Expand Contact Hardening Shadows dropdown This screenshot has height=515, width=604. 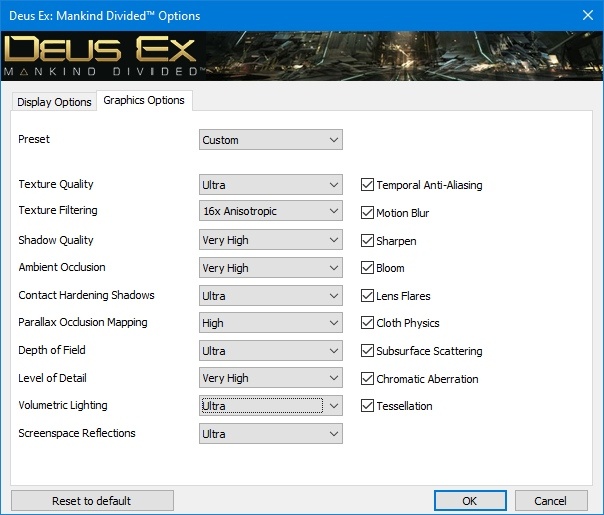click(x=271, y=296)
